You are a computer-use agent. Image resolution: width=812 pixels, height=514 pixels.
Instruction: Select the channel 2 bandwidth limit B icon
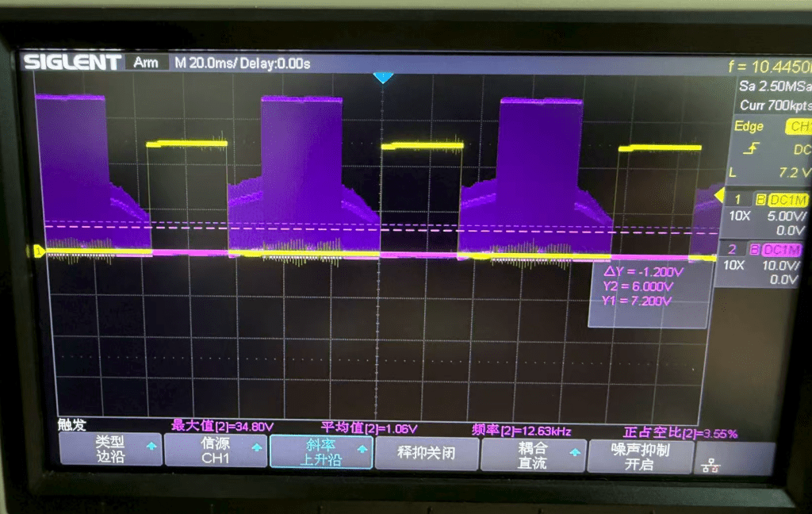click(754, 250)
